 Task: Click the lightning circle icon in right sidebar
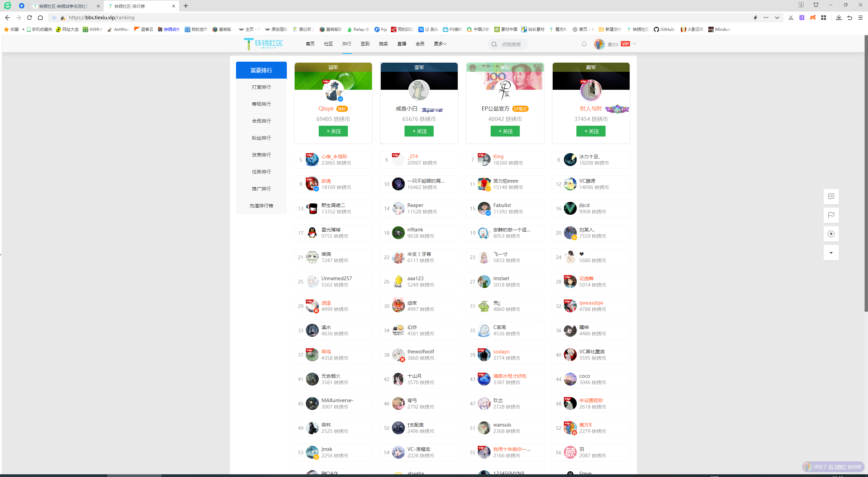pyautogui.click(x=831, y=234)
